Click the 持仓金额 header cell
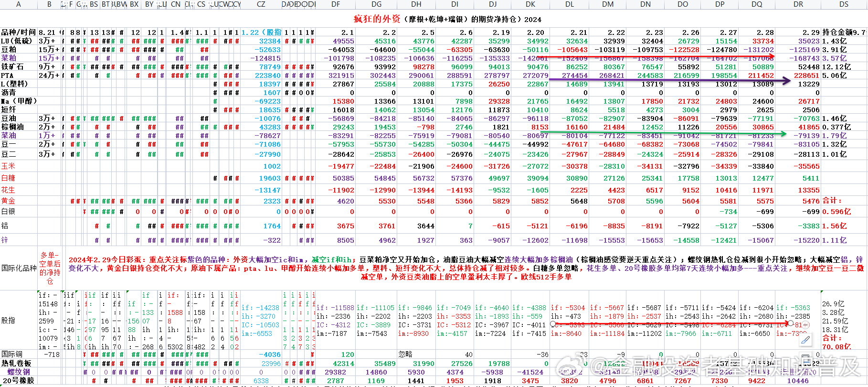The image size is (868, 387). point(844,32)
